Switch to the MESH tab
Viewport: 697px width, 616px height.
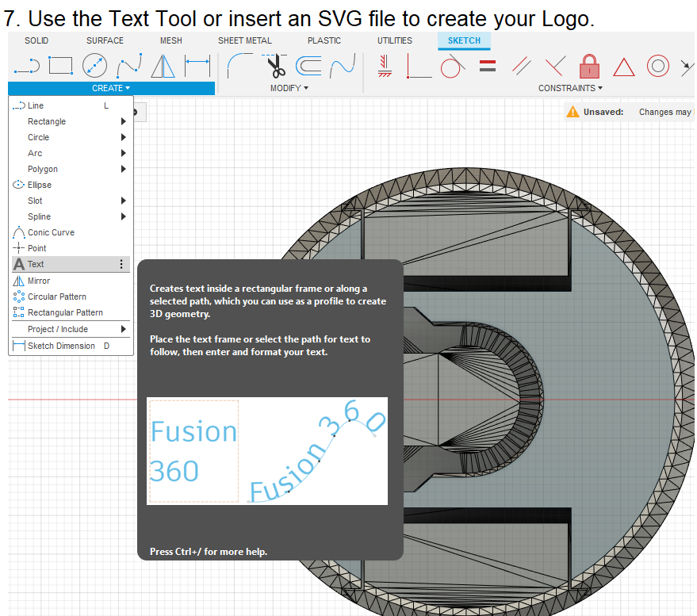(x=171, y=40)
